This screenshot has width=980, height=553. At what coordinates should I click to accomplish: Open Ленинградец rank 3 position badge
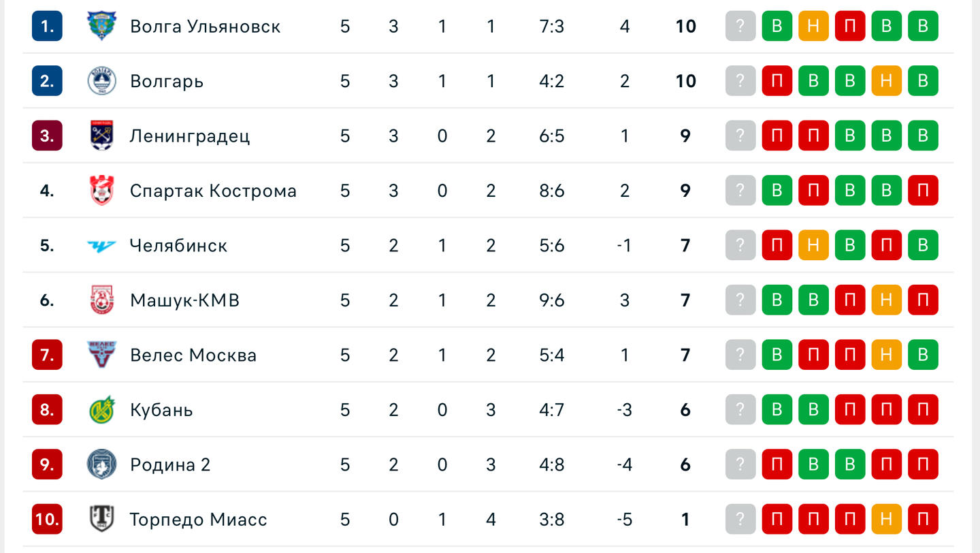click(x=47, y=136)
